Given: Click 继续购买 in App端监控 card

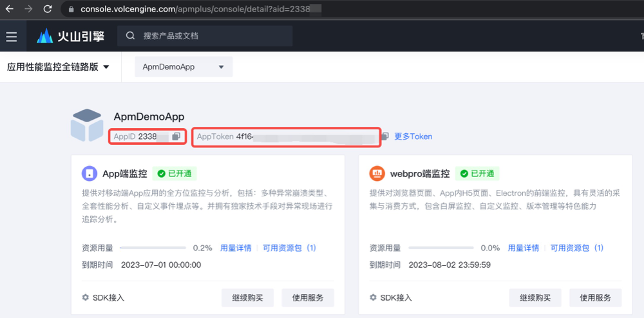Looking at the screenshot, I should [248, 297].
